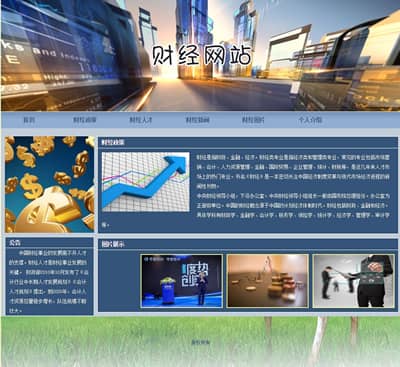Click the nav item between 财经人才 and 财经图片
The height and width of the screenshot is (367, 400).
point(197,120)
